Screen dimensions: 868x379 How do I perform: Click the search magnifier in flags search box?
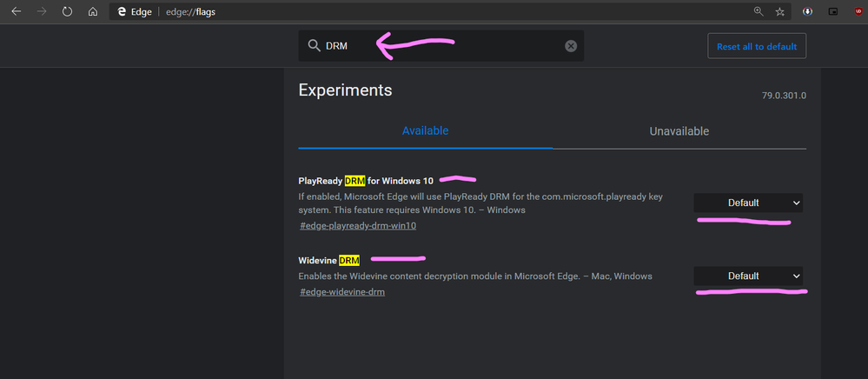314,46
